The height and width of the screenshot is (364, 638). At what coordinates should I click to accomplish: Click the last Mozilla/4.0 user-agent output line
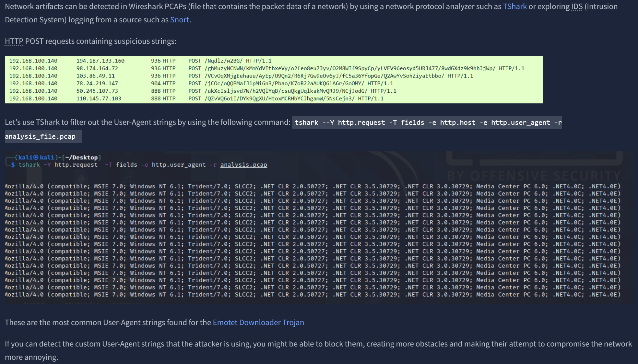point(312,295)
